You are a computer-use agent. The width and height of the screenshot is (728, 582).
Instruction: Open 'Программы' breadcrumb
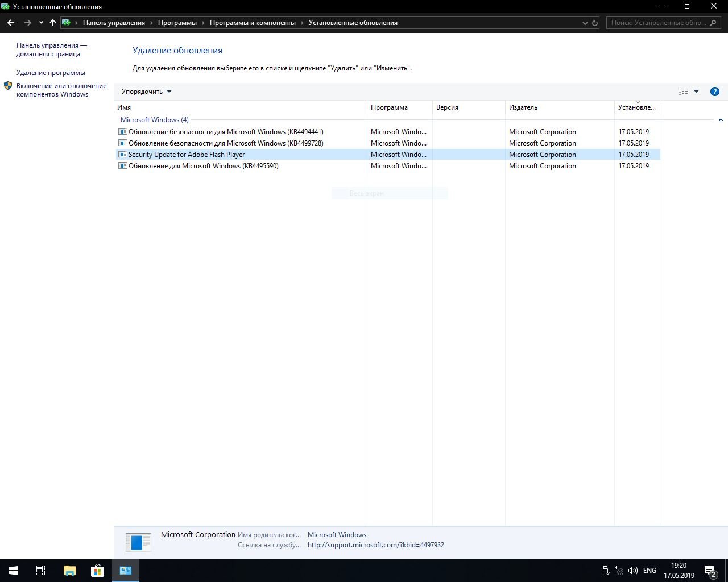(x=177, y=23)
